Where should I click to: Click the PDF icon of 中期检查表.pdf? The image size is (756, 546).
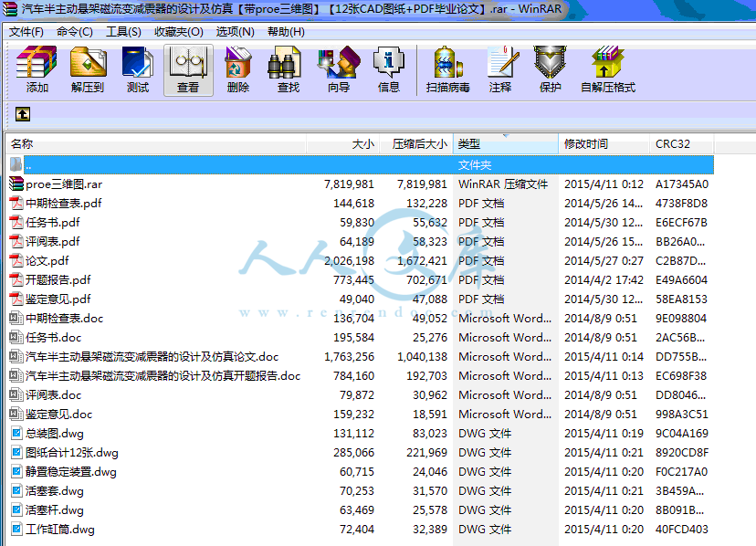coord(16,203)
